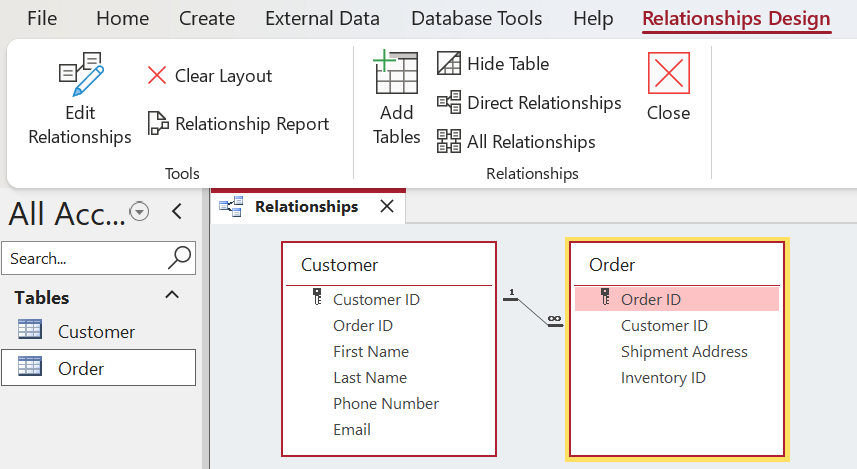Click the ribbon Close button
Viewport: 857px width, 469px height.
pos(668,86)
